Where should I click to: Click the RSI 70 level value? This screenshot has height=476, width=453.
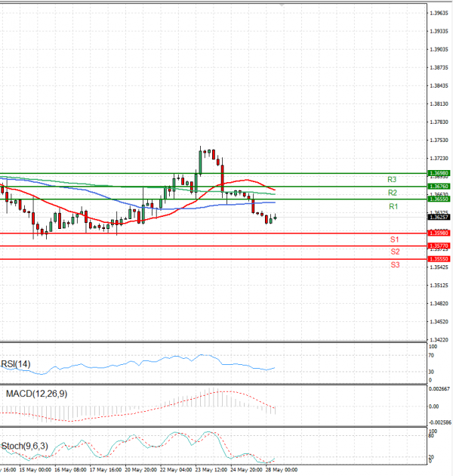(x=431, y=355)
